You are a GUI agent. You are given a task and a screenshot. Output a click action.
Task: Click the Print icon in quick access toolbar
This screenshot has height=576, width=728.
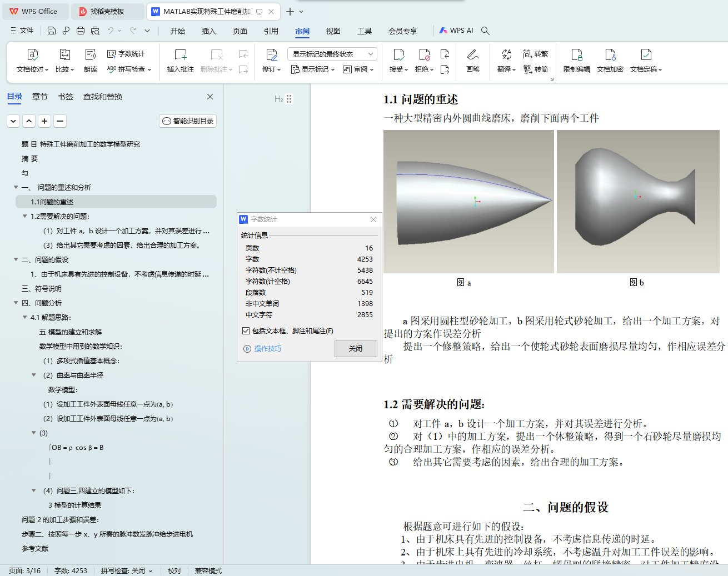81,31
